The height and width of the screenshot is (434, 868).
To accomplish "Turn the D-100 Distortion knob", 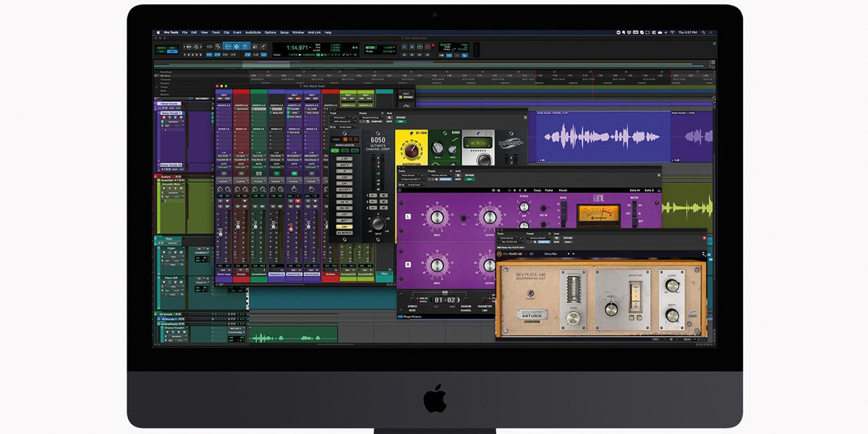I will 412,150.
